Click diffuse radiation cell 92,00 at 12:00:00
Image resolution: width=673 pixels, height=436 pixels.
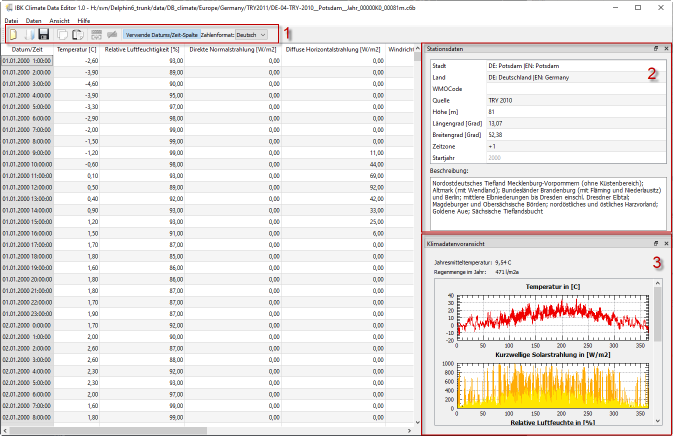click(x=333, y=188)
